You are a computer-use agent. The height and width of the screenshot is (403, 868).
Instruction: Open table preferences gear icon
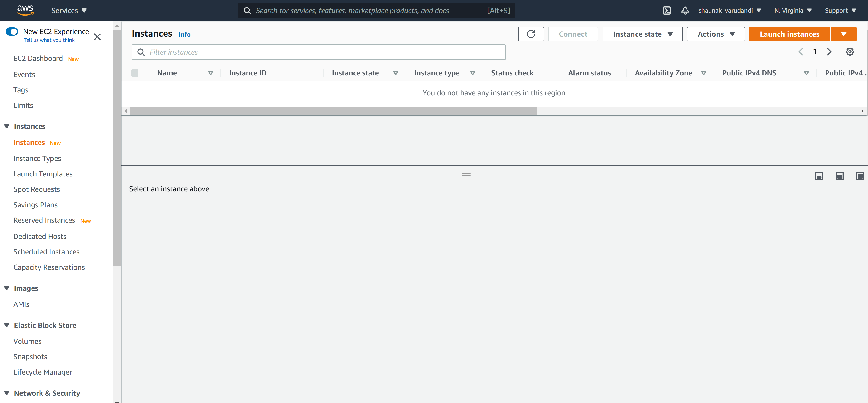[x=849, y=52]
